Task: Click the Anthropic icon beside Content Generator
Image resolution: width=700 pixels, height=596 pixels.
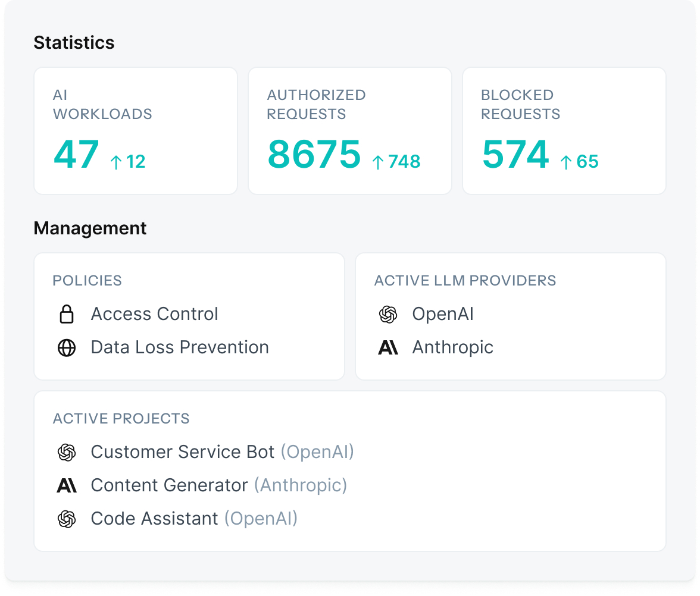Action: (x=67, y=485)
